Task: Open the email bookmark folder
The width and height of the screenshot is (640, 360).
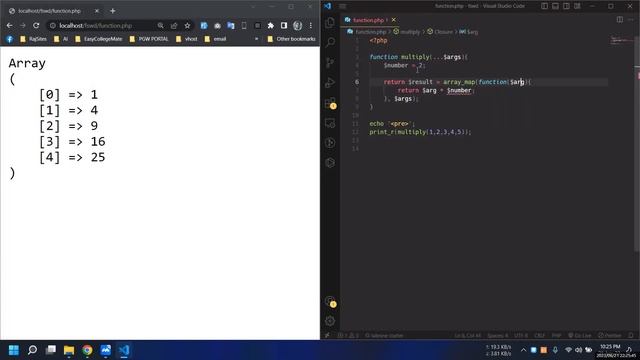Action: coord(215,39)
